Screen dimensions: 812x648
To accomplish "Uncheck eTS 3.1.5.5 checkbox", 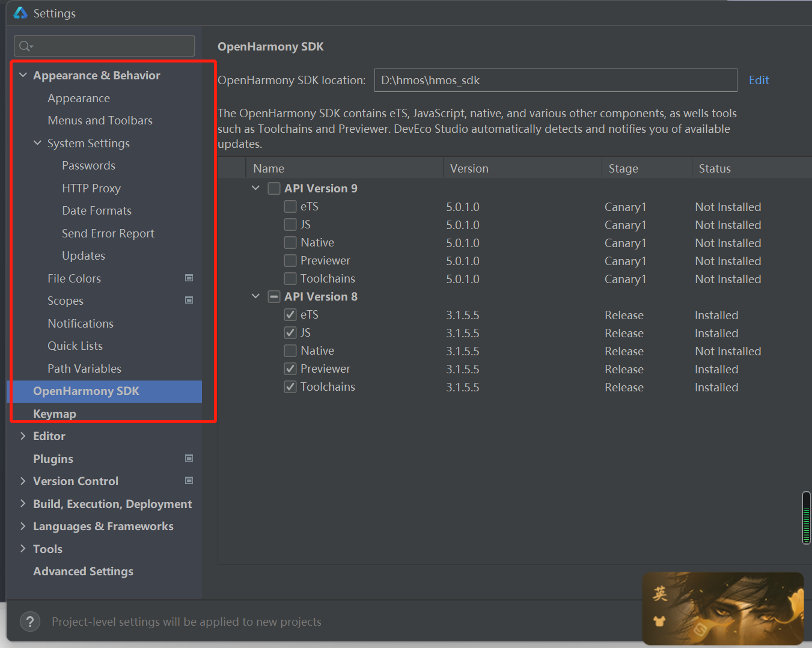I will (290, 314).
